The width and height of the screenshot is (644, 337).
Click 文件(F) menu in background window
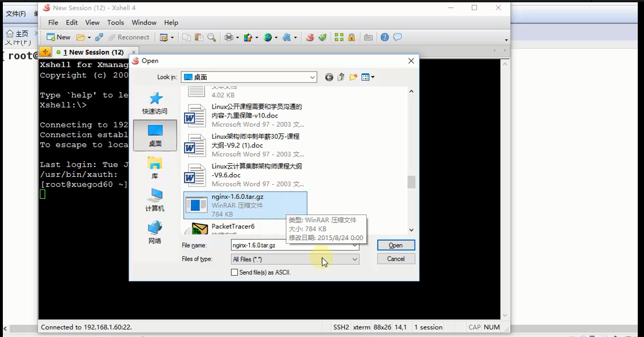(15, 14)
